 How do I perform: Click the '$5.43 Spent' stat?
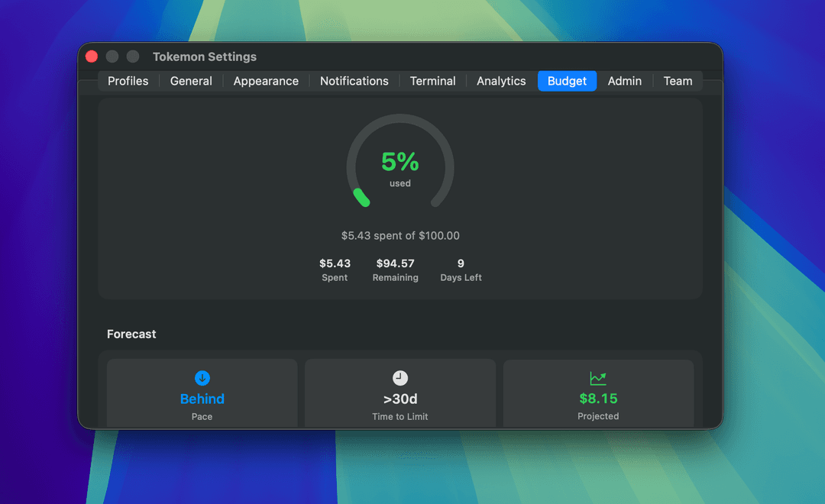click(335, 270)
